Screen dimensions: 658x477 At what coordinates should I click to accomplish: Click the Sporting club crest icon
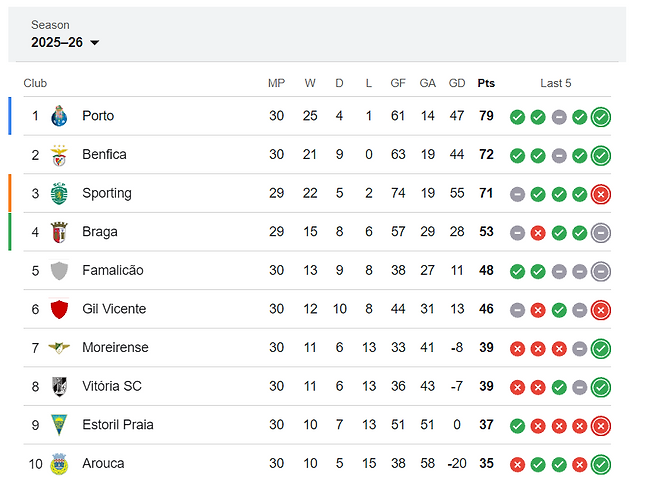[59, 193]
